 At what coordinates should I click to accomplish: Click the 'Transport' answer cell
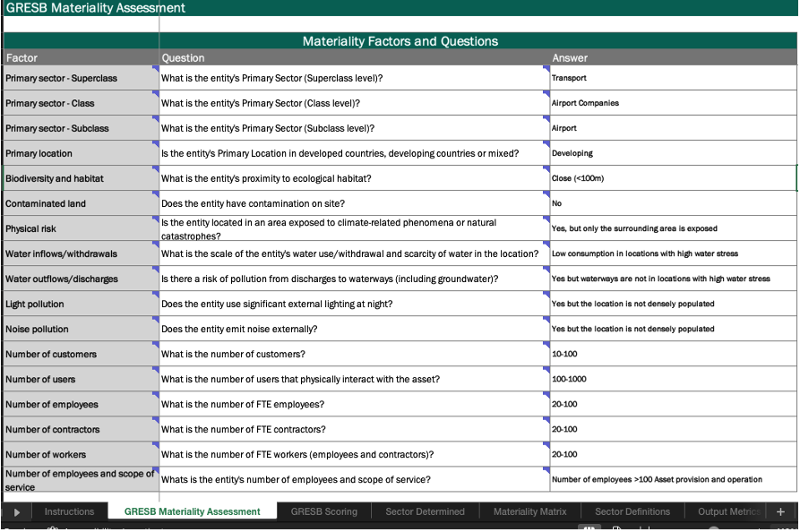click(x=674, y=78)
